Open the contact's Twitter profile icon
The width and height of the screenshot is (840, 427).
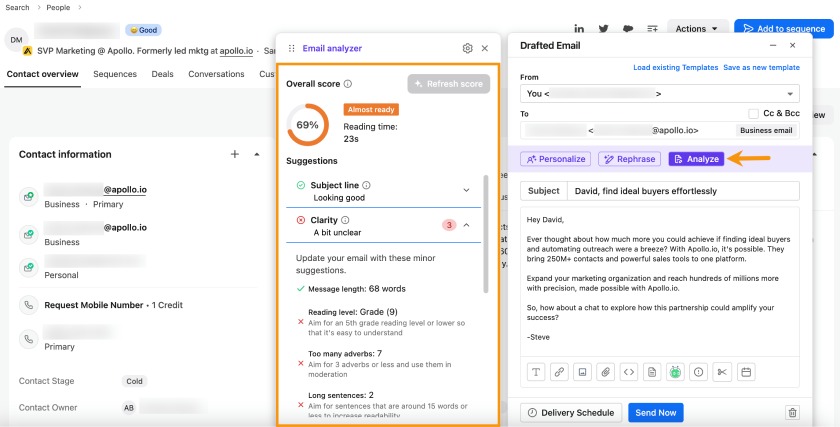[x=603, y=29]
